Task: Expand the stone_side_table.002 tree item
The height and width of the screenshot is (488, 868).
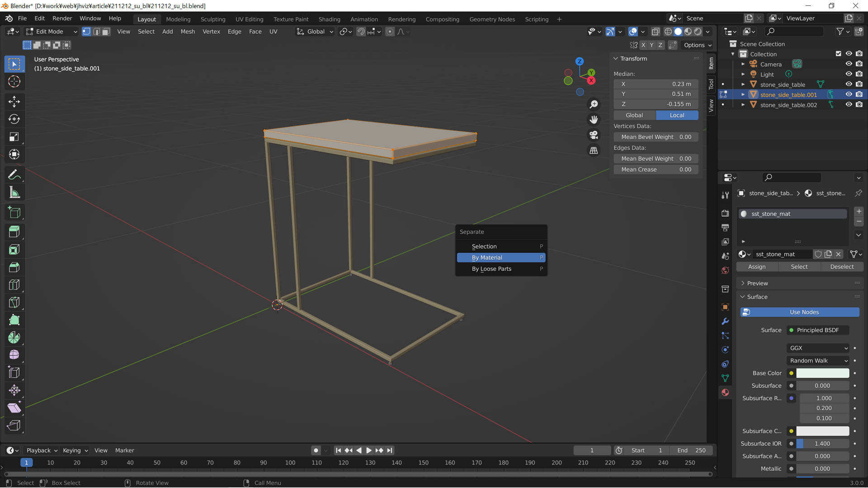Action: 743,105
